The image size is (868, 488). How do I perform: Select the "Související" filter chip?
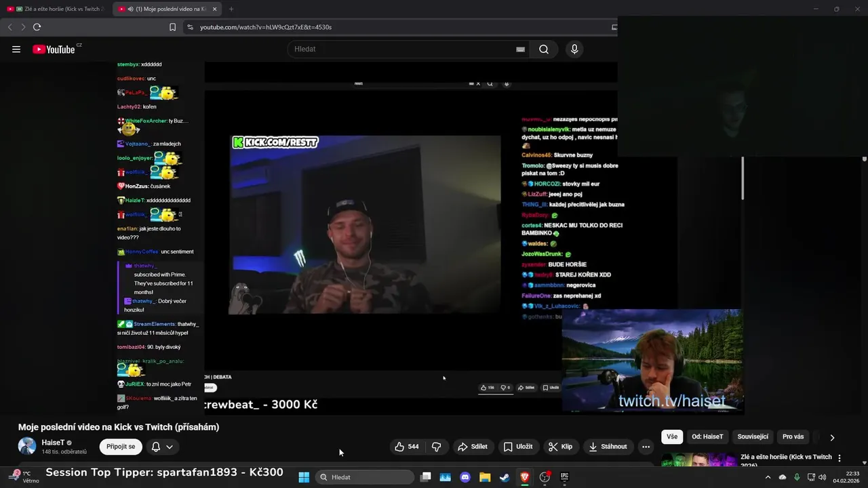[x=753, y=436]
